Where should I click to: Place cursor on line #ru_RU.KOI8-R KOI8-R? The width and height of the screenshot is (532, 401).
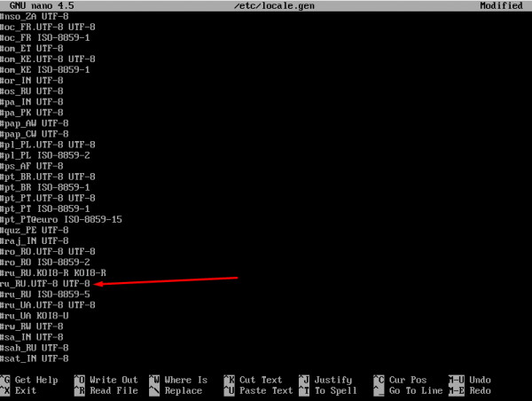[x=53, y=273]
